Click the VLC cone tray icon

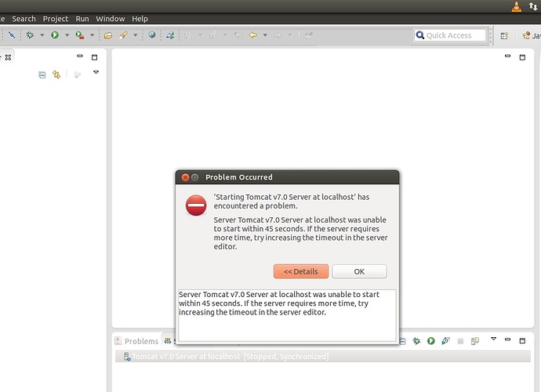(517, 6)
